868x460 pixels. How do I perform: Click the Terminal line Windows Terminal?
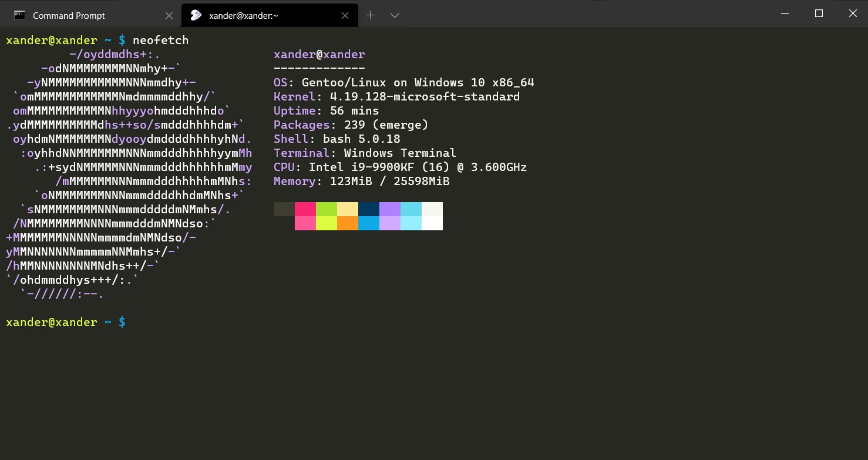pos(365,153)
